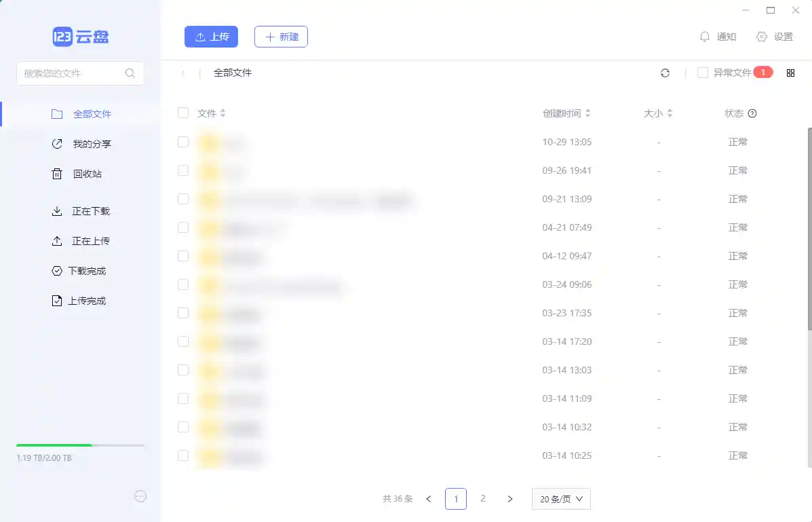Screen dimensions: 812x522
Task: Open 设置 gear settings
Action: [x=775, y=37]
